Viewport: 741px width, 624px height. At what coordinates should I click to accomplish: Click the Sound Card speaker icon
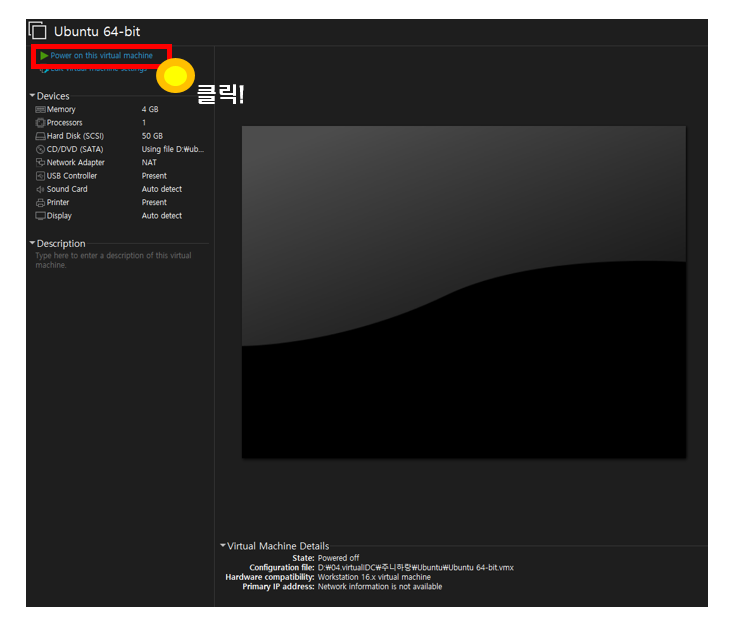click(40, 189)
